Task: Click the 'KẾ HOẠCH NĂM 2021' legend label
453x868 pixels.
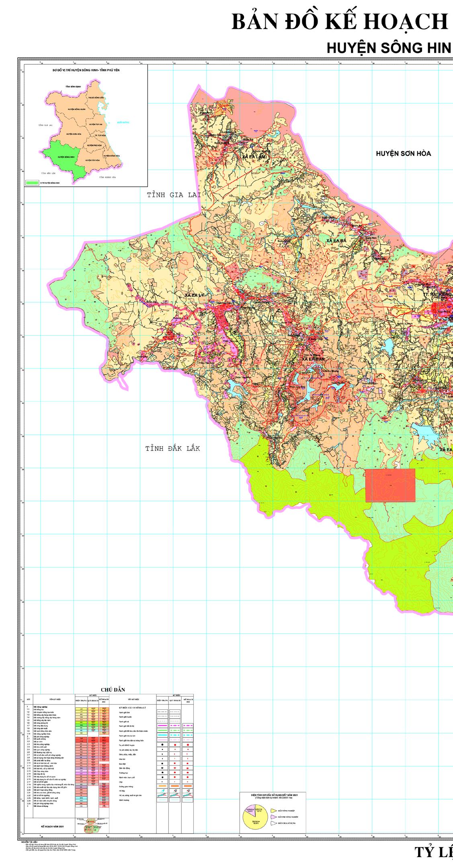Action: point(52,826)
